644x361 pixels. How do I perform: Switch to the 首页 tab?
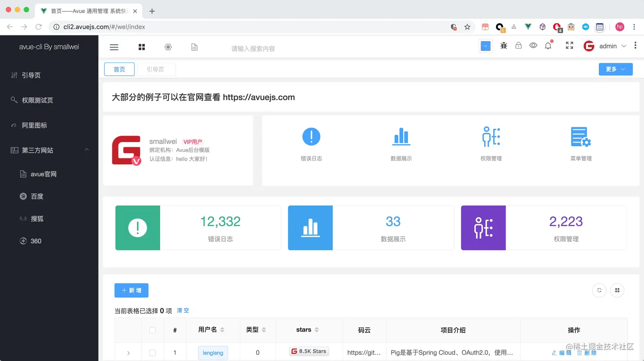pos(119,69)
